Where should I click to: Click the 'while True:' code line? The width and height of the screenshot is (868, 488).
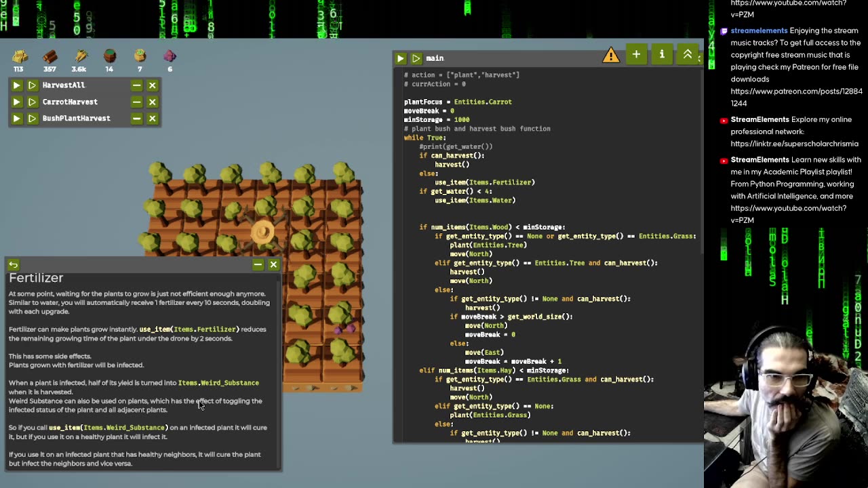point(425,138)
